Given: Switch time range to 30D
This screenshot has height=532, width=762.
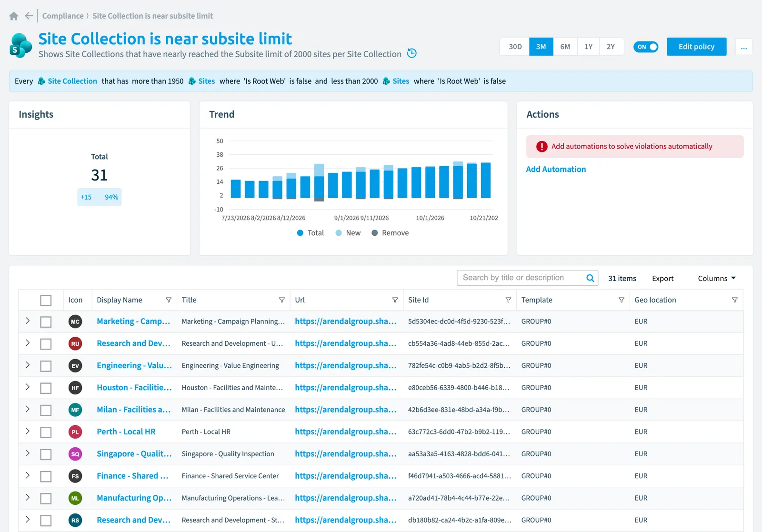Looking at the screenshot, I should 515,47.
